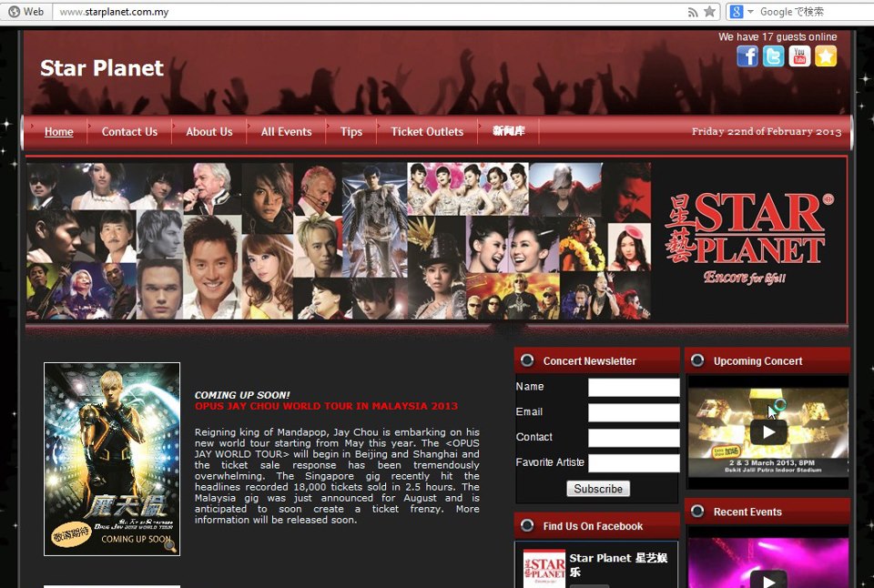Click the magnifier icon on Jay Chou poster
This screenshot has width=874, height=588.
click(170, 546)
